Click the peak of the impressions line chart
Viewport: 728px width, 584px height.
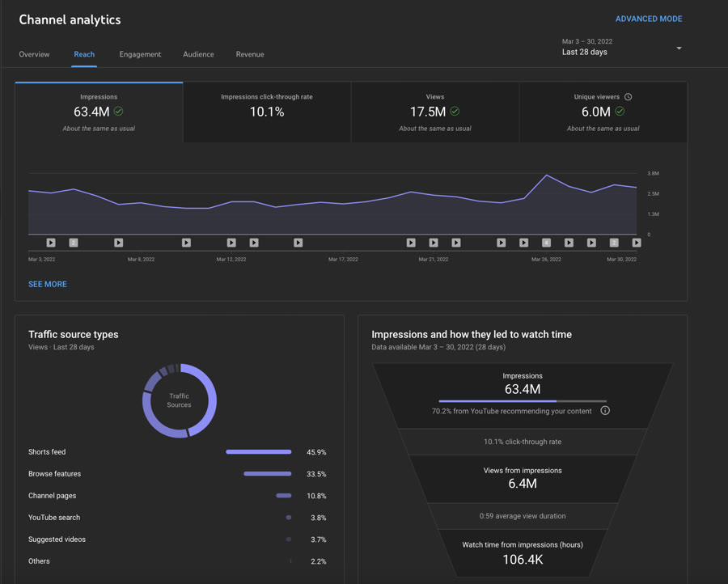point(547,175)
